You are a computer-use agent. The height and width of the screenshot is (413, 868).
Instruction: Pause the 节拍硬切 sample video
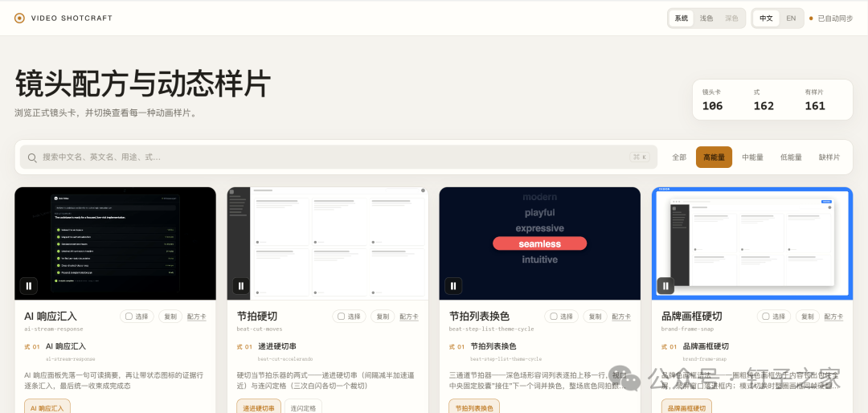[x=241, y=286]
